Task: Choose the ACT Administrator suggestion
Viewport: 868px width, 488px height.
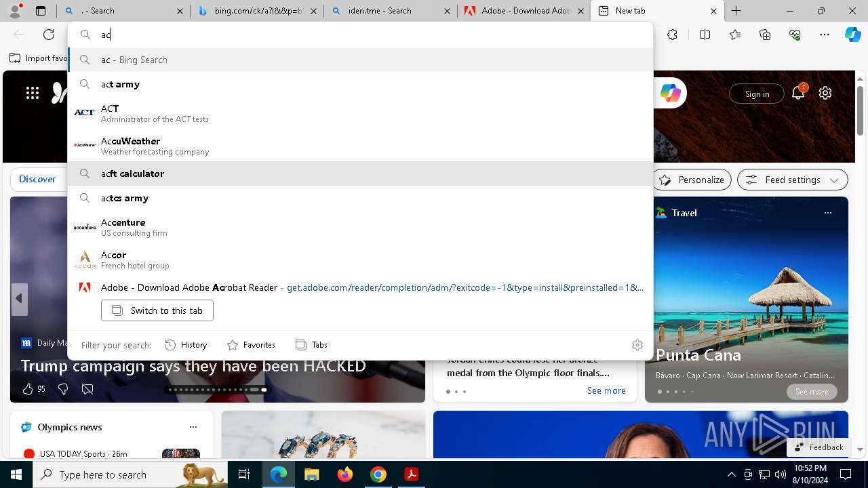Action: pyautogui.click(x=361, y=113)
